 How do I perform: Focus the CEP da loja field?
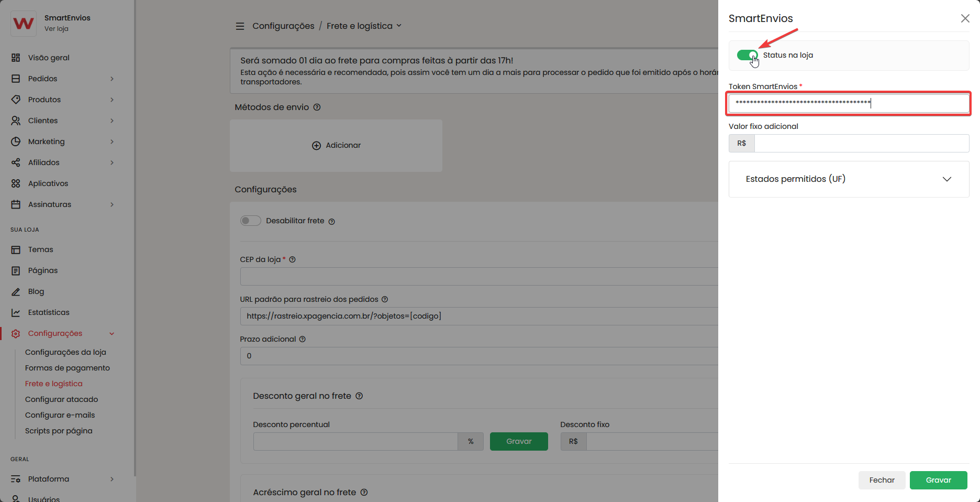tap(479, 276)
